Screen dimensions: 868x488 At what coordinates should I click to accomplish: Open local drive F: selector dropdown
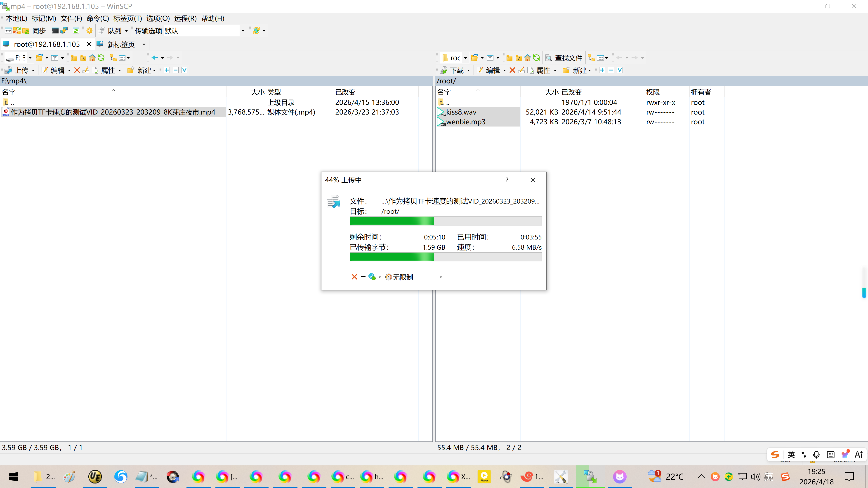[30, 58]
